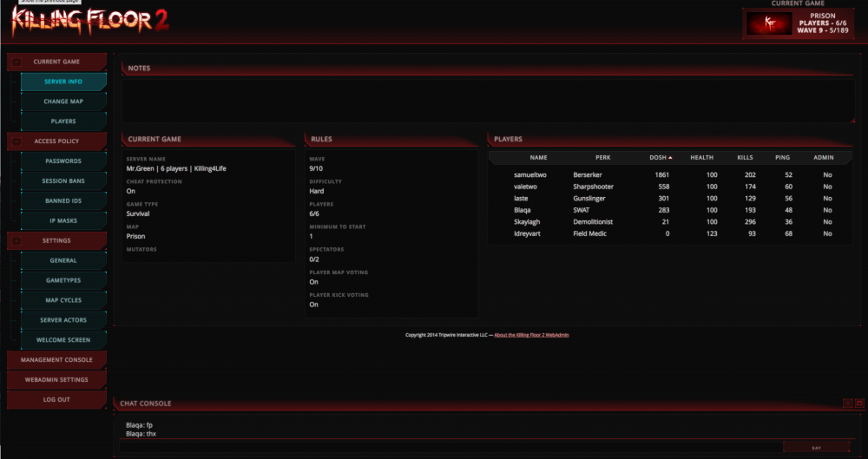Sort players table by Kills column
Screen dimensions: 868x459
[x=745, y=158]
